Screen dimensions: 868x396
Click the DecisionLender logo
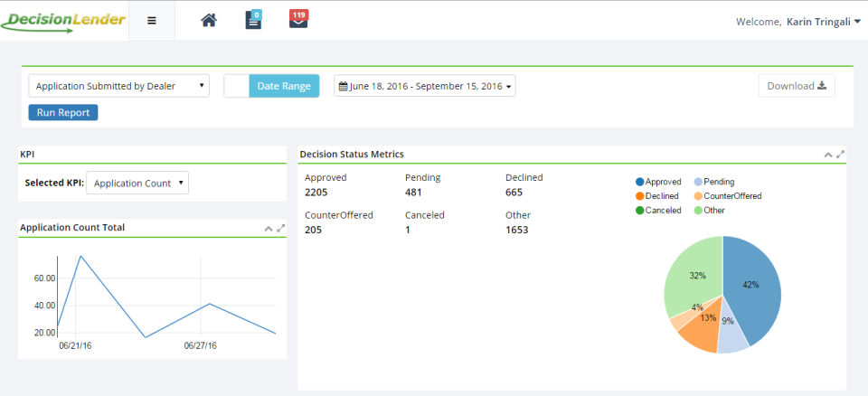click(63, 20)
